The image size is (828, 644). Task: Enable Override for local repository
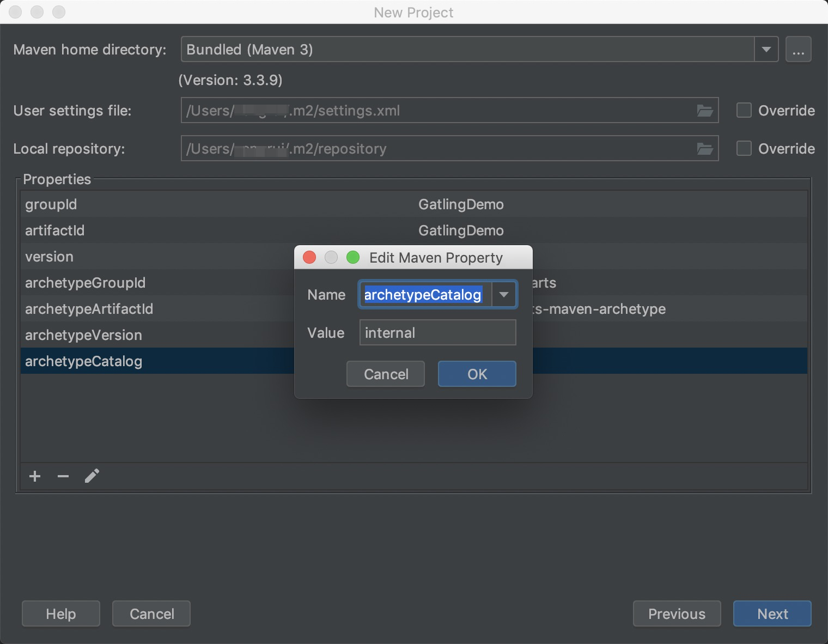(744, 149)
